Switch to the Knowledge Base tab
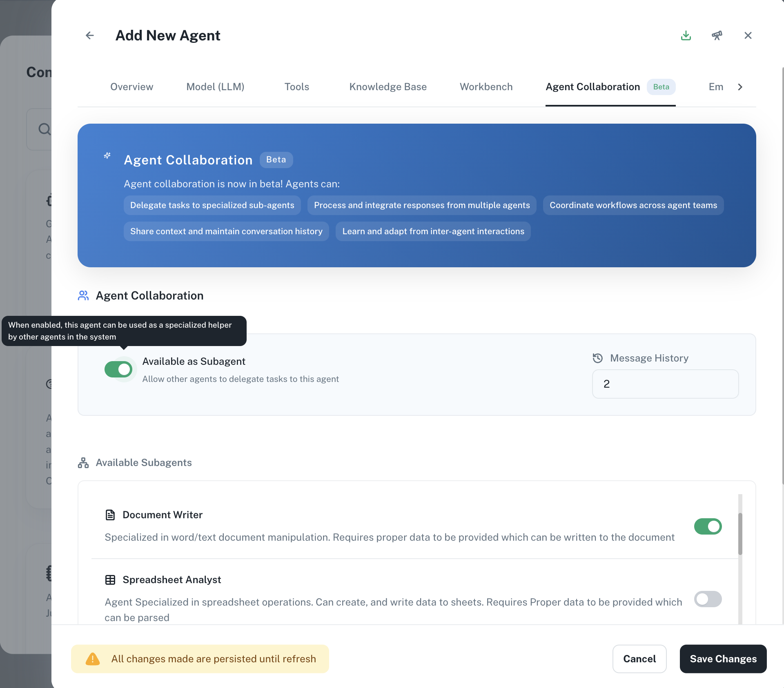The image size is (784, 688). [388, 87]
